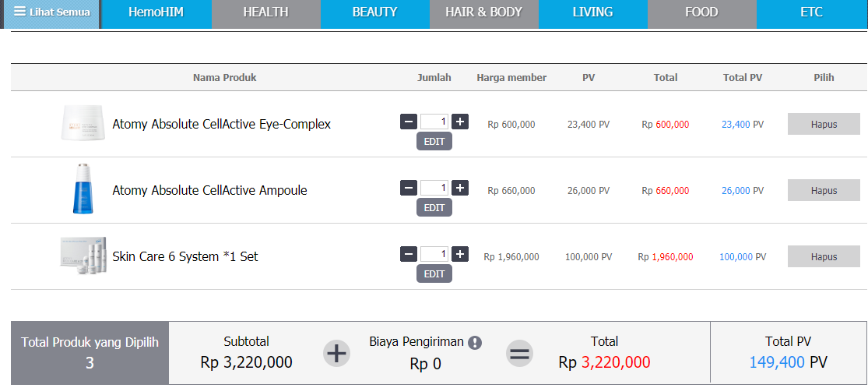This screenshot has width=868, height=388.
Task: Open the Lihat Semua hamburger menu
Action: pos(51,12)
